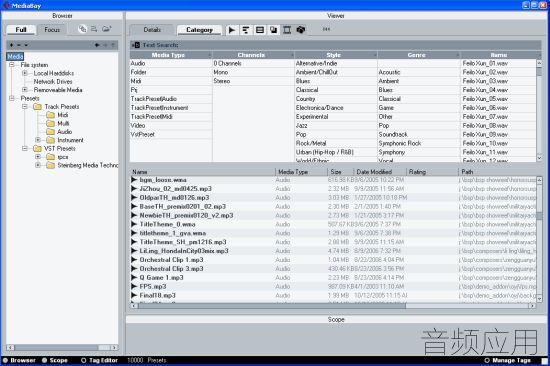Viewport: 550px width, 366px height.
Task: Click the list-lines icon in Browser toolbar
Action: pyautogui.click(x=94, y=29)
